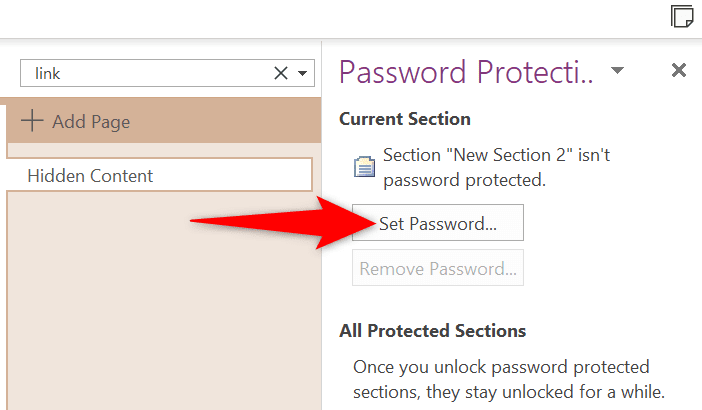The height and width of the screenshot is (410, 702).
Task: Click the Current Section heading
Action: pos(405,119)
